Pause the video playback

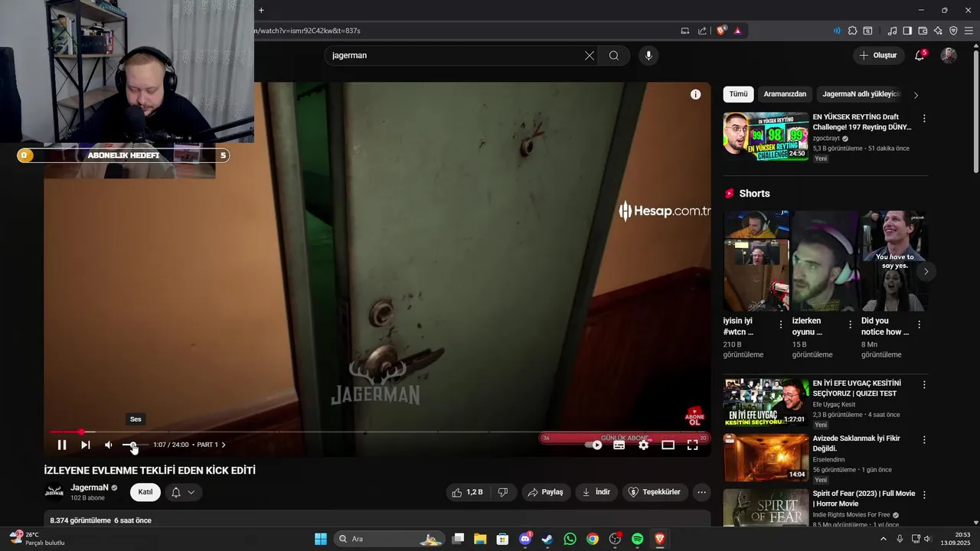click(x=62, y=445)
